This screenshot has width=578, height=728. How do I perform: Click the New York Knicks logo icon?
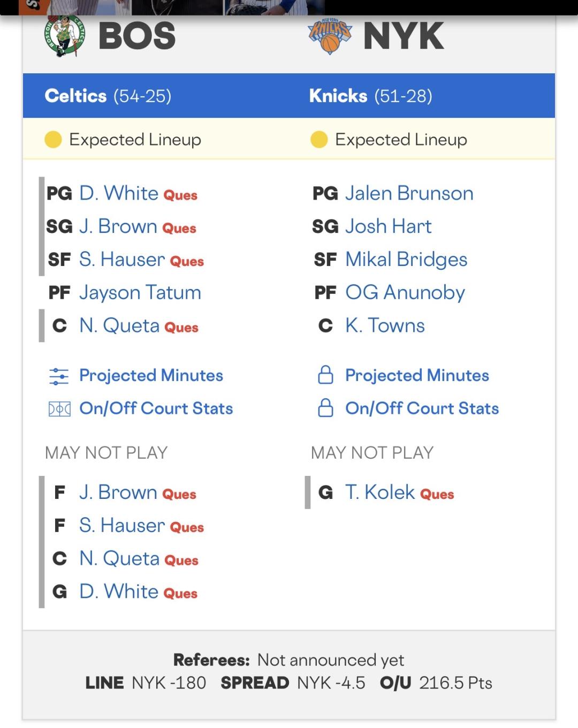tap(330, 36)
